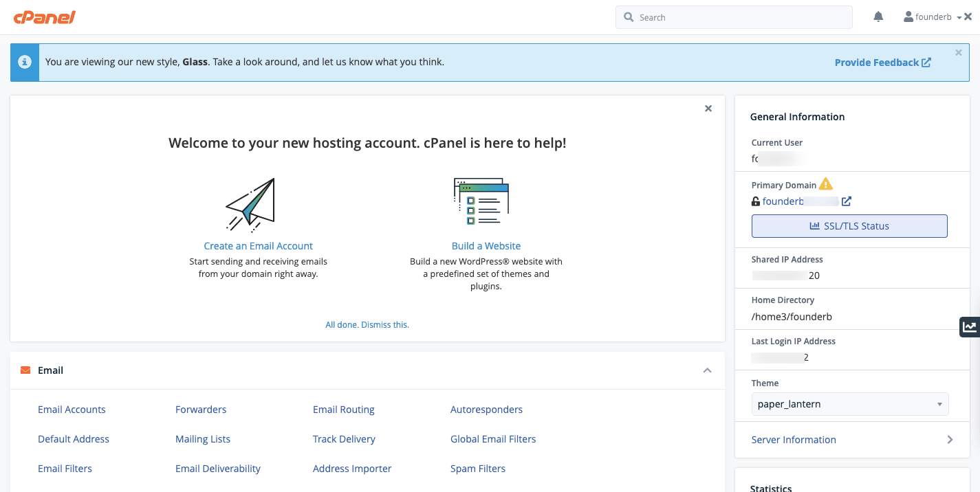Click the Statistics heading

click(x=771, y=488)
